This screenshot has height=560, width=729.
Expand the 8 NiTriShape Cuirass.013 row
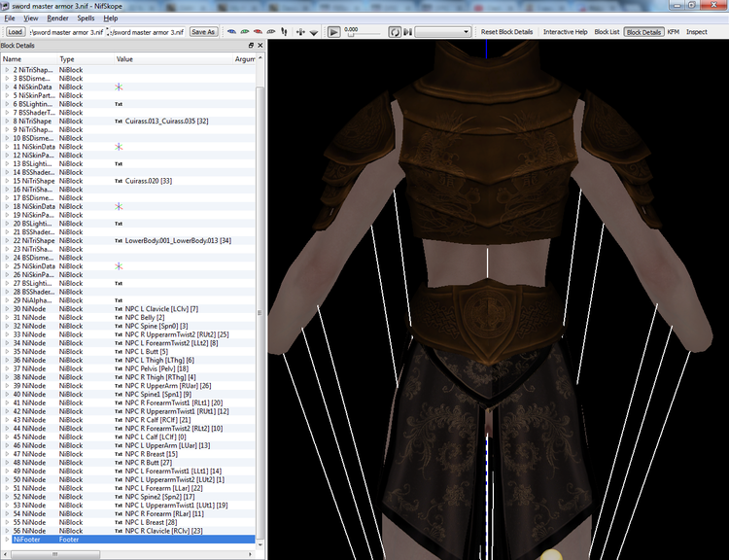point(7,121)
